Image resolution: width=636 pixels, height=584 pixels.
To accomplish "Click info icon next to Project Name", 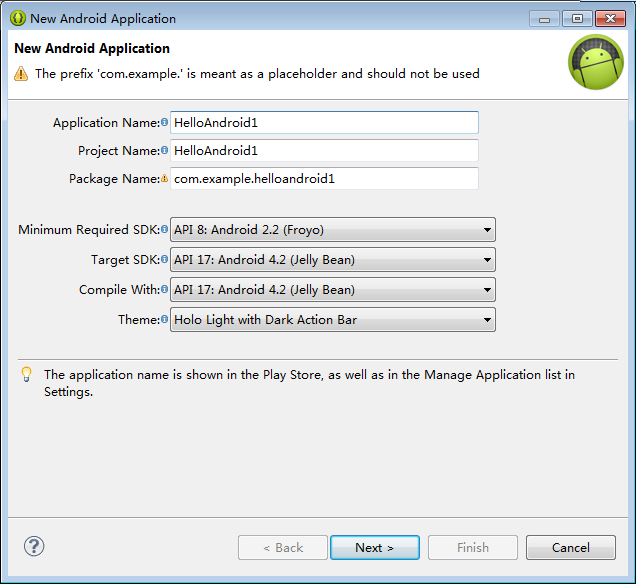I will pos(164,150).
